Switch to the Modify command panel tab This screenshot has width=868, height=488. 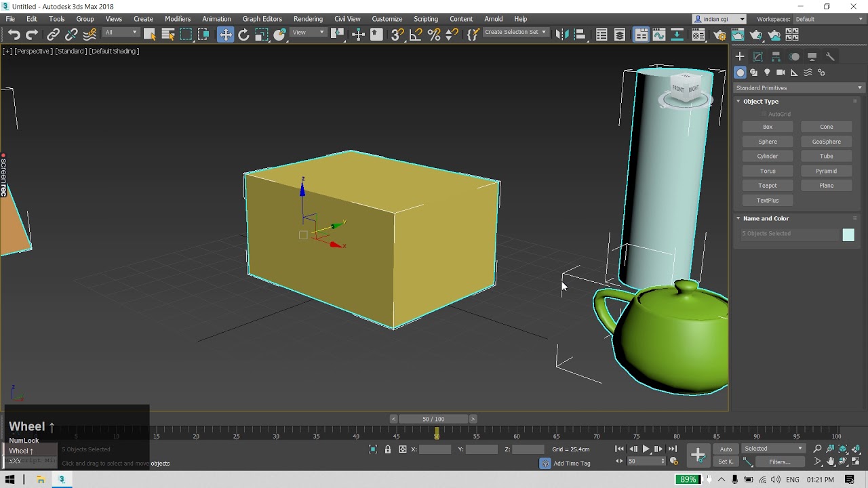point(758,56)
